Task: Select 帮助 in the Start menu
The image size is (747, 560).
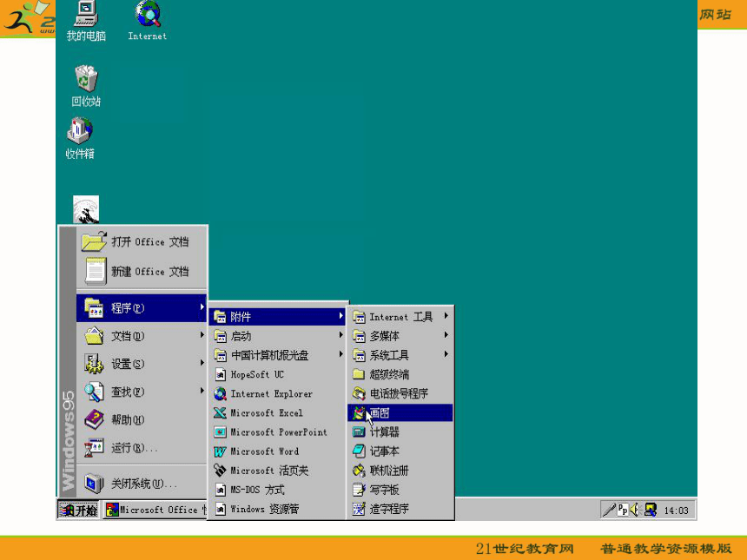Action: click(x=142, y=419)
